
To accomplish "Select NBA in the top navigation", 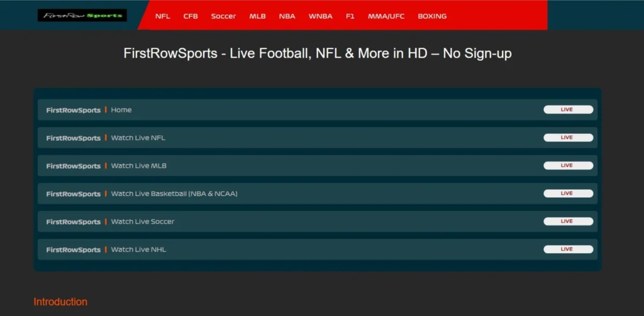I will pos(287,16).
